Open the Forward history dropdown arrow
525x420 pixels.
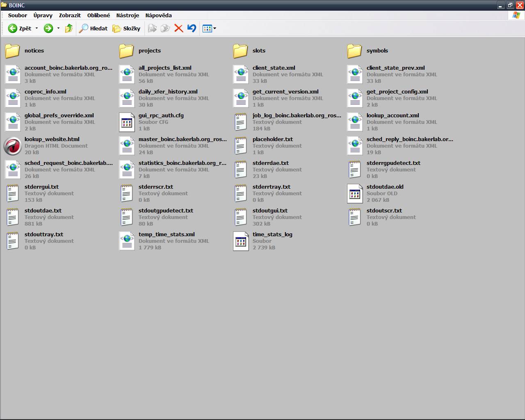click(58, 28)
